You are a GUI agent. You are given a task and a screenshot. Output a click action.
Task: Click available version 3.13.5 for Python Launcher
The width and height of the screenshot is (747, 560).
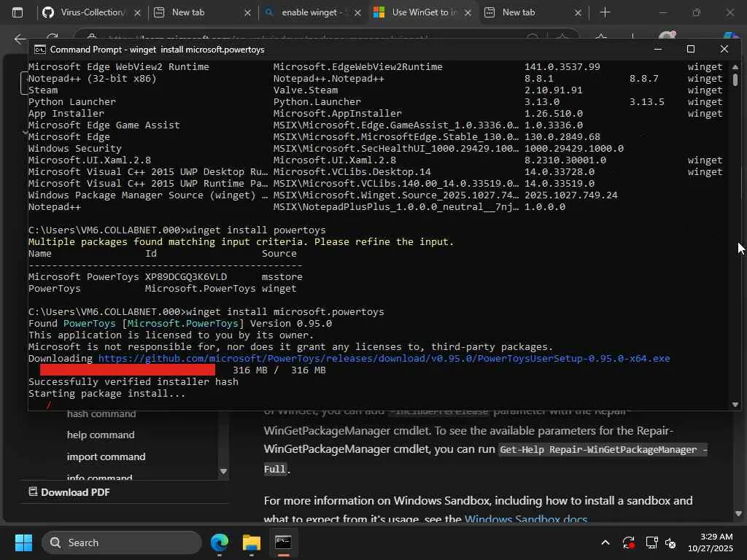click(x=647, y=102)
